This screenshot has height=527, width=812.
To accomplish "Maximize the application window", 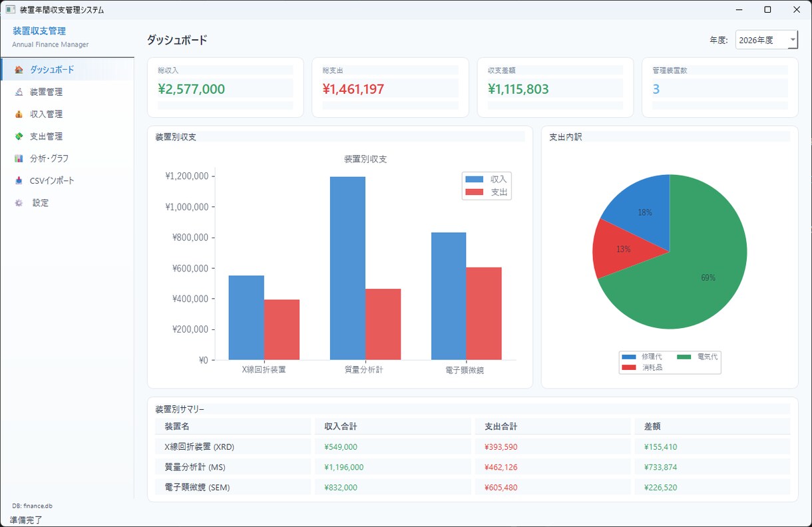I will (767, 9).
